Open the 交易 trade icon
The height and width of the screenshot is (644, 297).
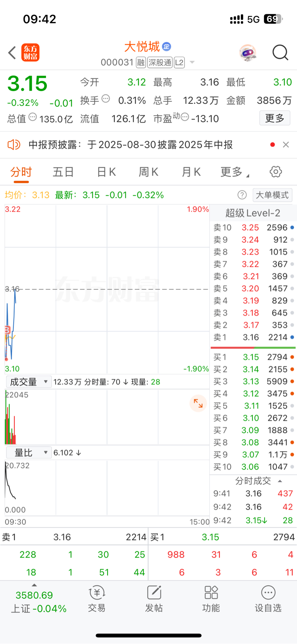click(97, 599)
